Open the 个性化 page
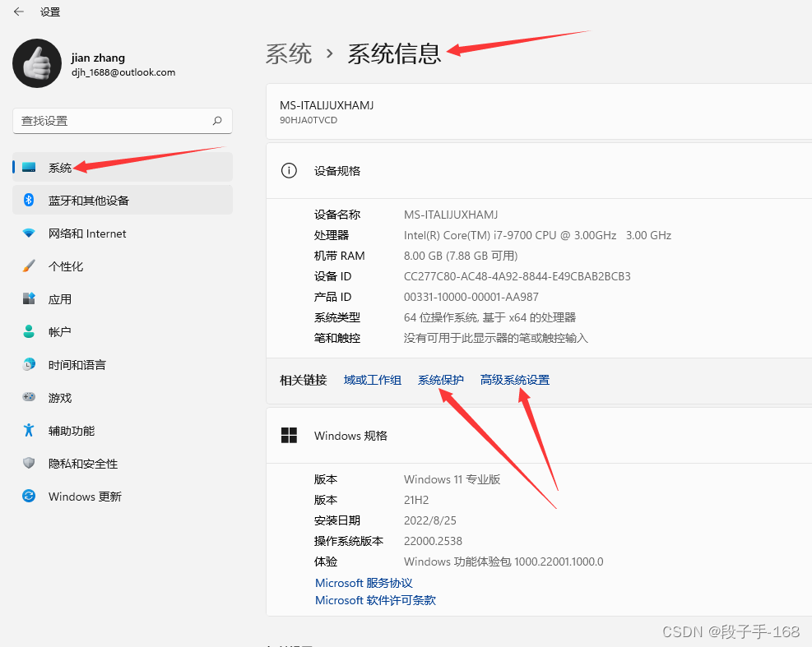 (123, 266)
